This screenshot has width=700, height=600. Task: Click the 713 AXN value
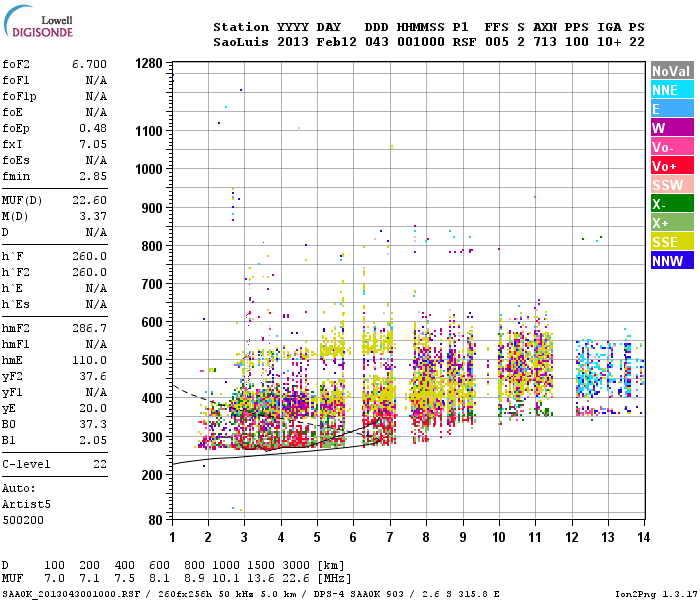click(x=545, y=42)
